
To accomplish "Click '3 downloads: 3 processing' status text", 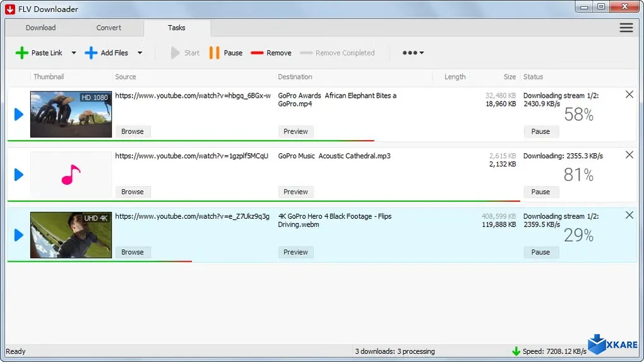I will point(395,351).
